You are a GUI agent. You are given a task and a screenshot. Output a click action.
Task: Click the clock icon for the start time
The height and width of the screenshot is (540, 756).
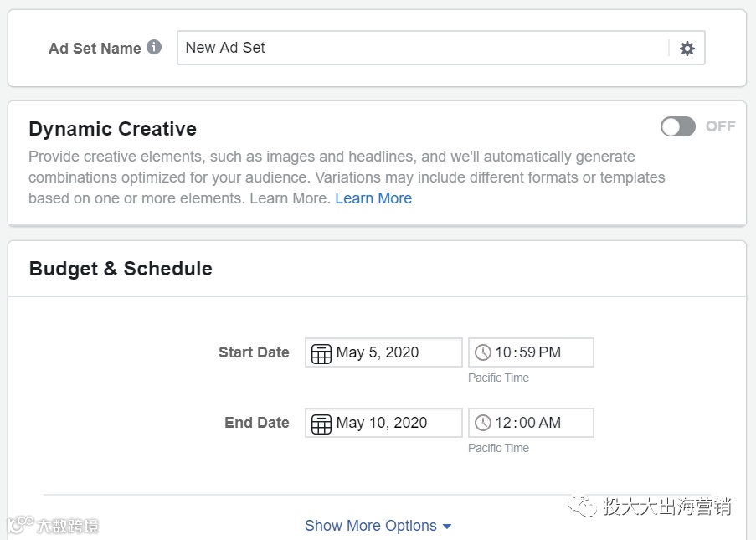pyautogui.click(x=483, y=352)
